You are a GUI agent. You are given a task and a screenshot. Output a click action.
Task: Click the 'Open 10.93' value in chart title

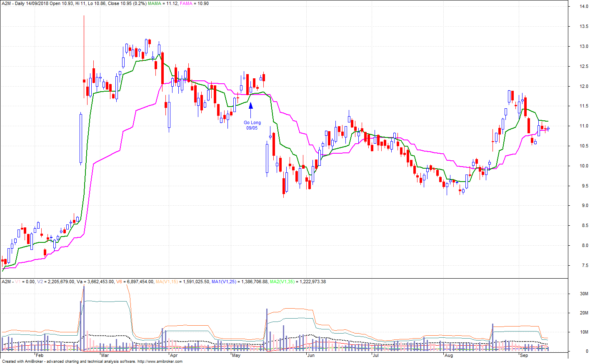[62, 3]
